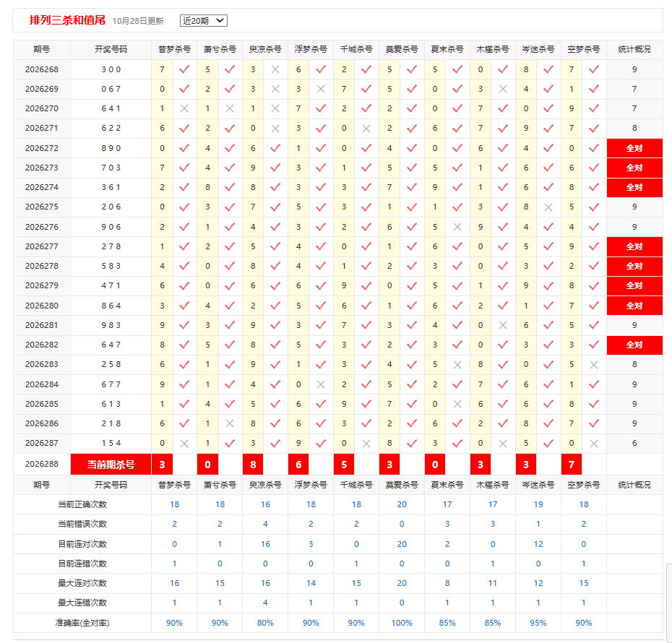This screenshot has width=672, height=643.
Task: Click the red 全对 badge in row 2026274
Action: [x=634, y=188]
